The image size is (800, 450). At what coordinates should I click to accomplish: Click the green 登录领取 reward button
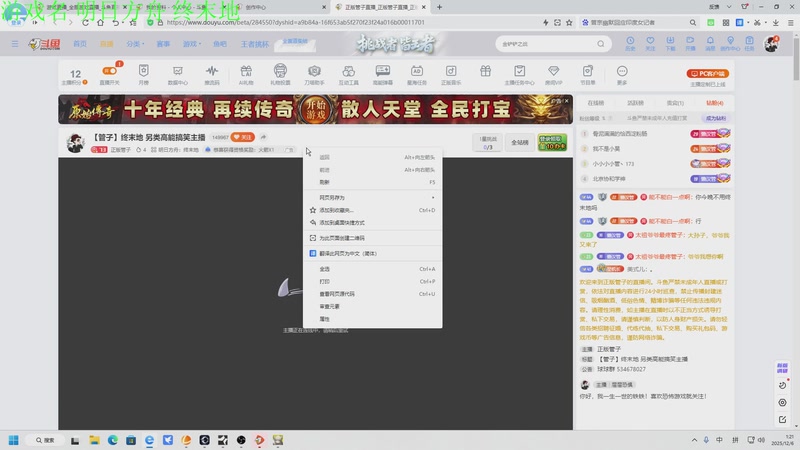tap(552, 143)
